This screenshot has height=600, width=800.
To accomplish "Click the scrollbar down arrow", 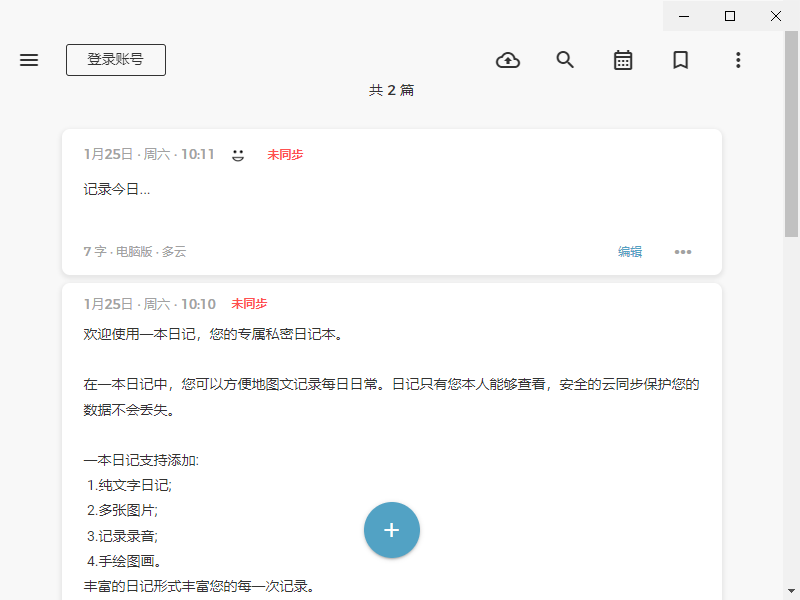I will tap(791, 591).
